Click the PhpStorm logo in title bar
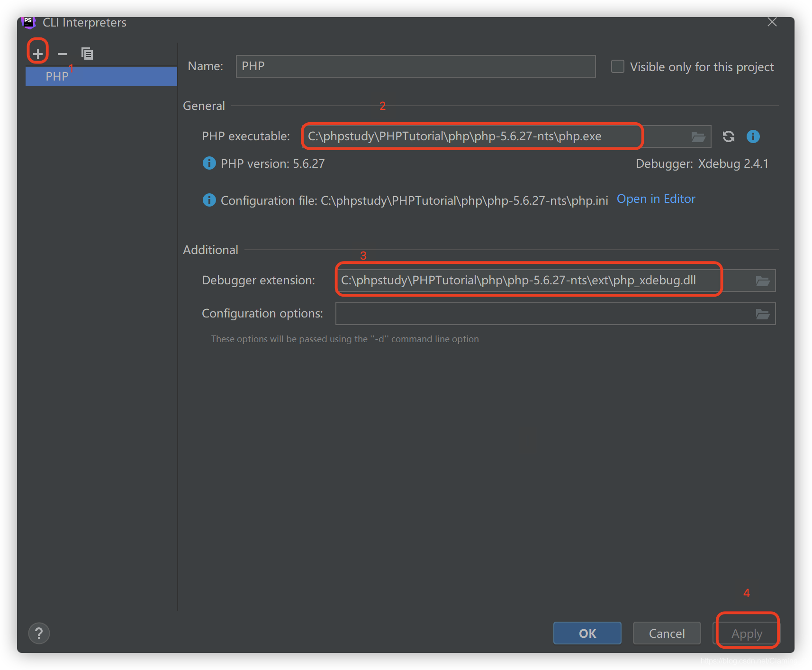Screen dimensions: 812x670 pyautogui.click(x=29, y=22)
